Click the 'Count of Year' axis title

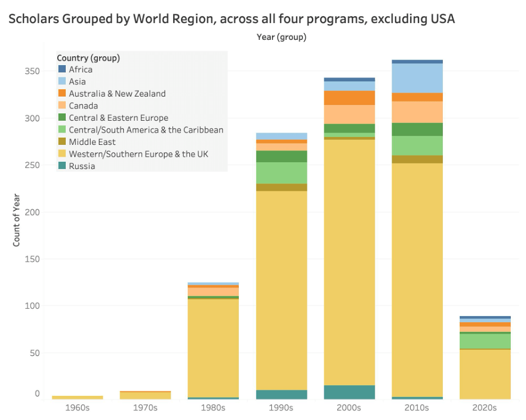coord(16,220)
